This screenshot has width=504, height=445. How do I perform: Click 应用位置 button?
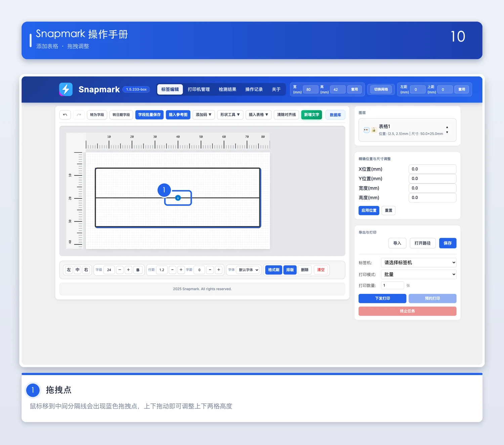369,211
